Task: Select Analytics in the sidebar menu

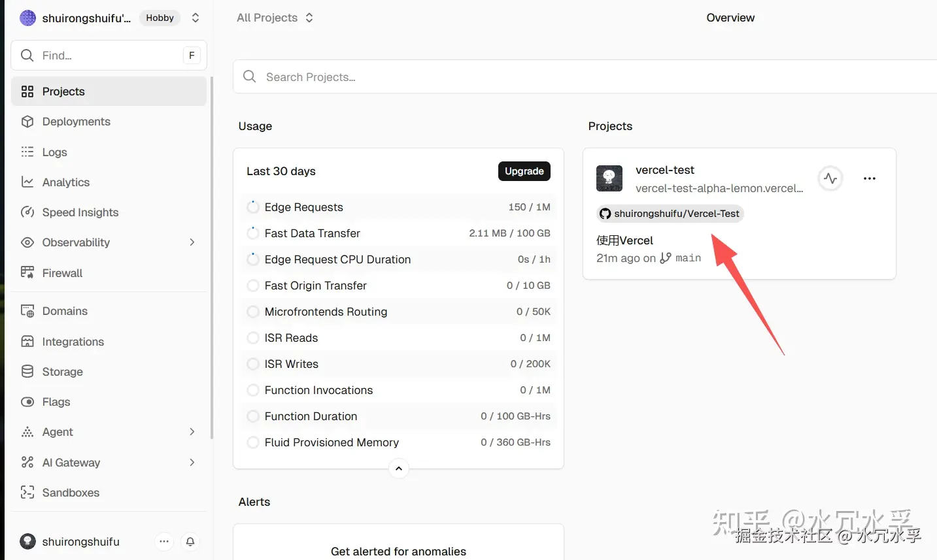Action: tap(65, 182)
